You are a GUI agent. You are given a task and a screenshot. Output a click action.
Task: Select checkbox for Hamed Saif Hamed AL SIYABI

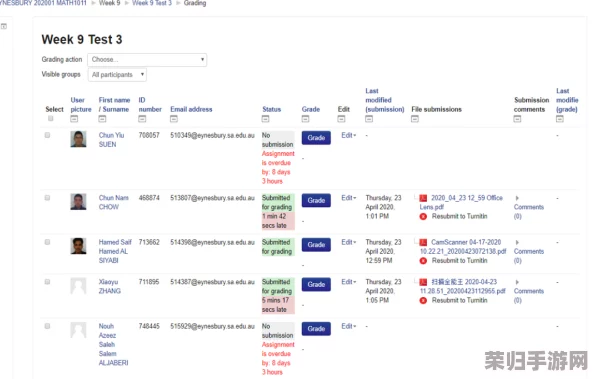47,242
